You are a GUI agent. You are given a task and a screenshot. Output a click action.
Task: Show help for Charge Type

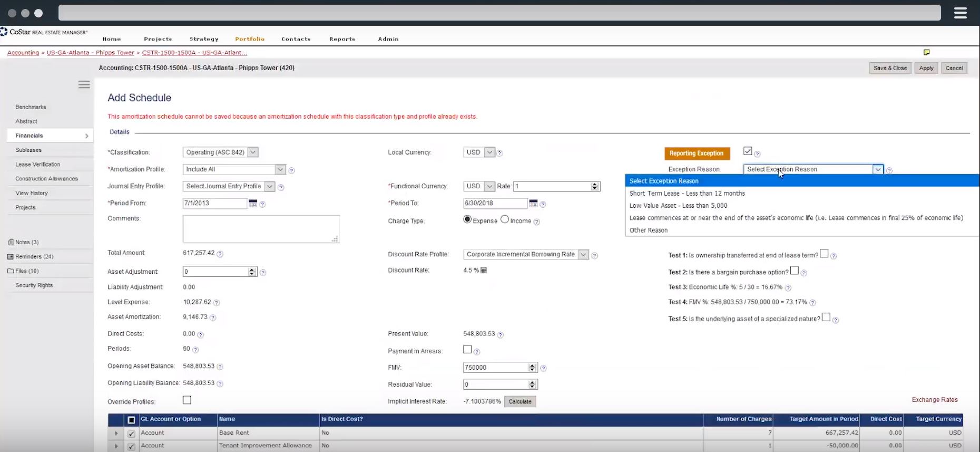(x=536, y=222)
